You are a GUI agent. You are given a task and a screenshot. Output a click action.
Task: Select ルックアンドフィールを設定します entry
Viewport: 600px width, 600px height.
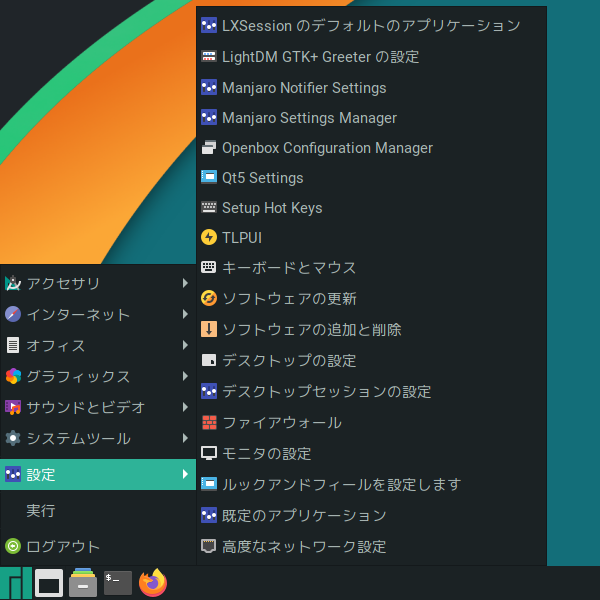371,484
